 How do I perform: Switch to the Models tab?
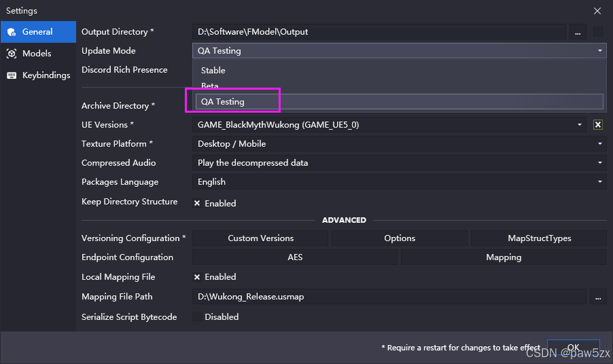click(x=37, y=54)
